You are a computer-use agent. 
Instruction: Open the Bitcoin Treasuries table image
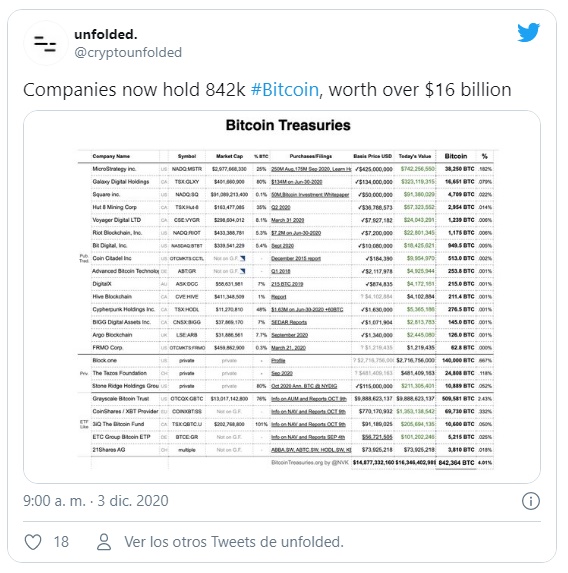point(282,297)
